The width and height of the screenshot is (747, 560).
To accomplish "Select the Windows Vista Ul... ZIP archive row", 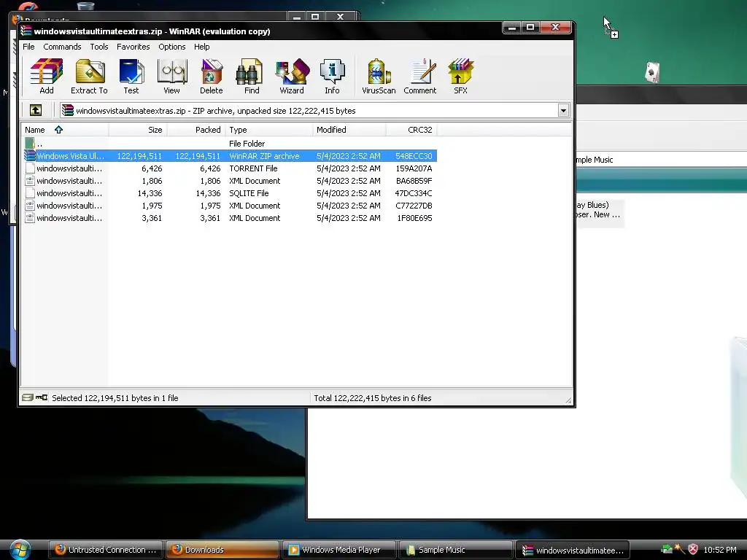I will (x=230, y=156).
